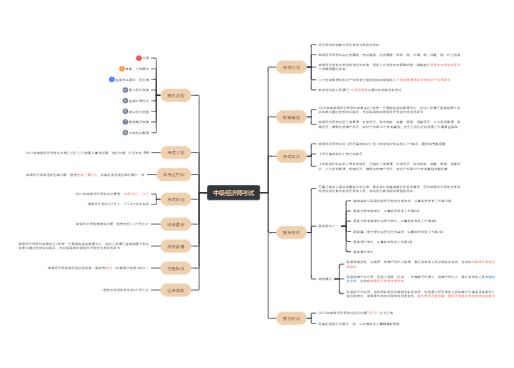
Task: Click the blue number 3 priority icon
Action: click(112, 79)
